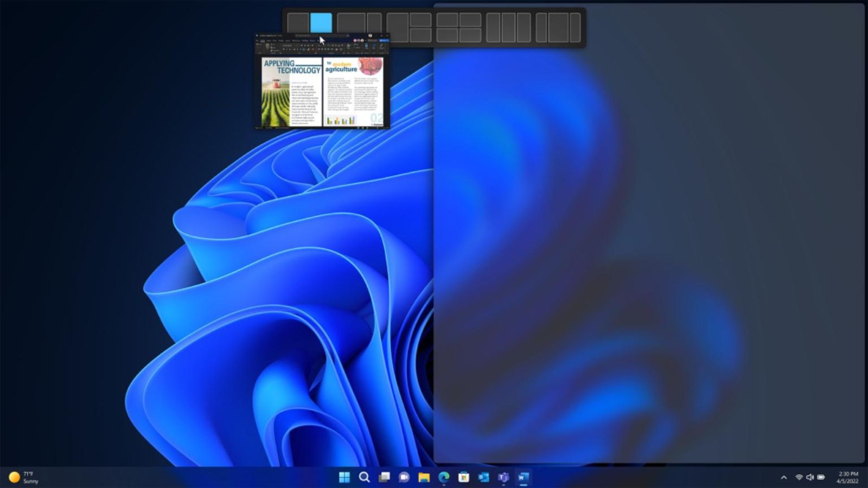Launch Outlook from the taskbar

483,478
